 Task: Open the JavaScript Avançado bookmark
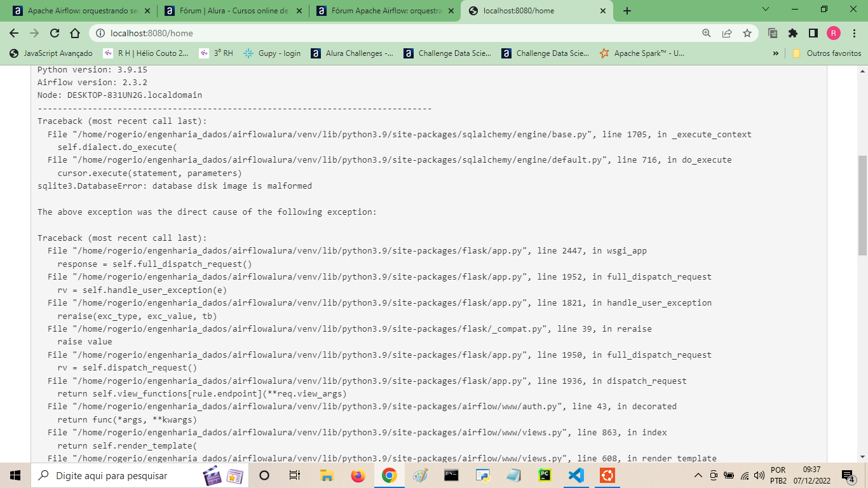(51, 53)
